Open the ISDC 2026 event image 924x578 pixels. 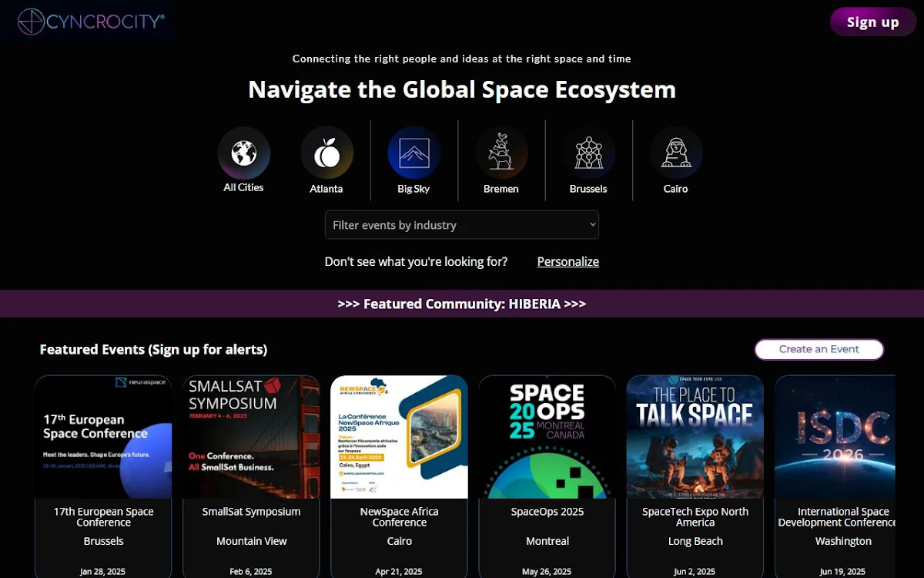click(835, 437)
